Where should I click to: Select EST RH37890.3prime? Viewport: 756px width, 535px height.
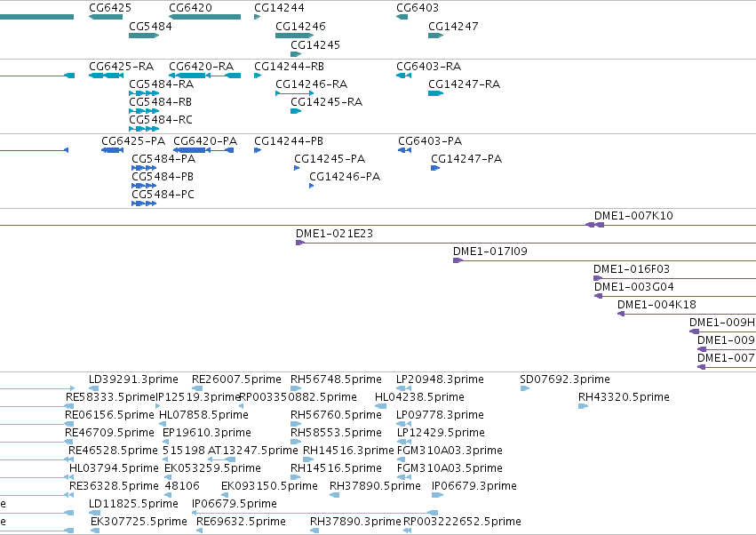click(x=355, y=522)
